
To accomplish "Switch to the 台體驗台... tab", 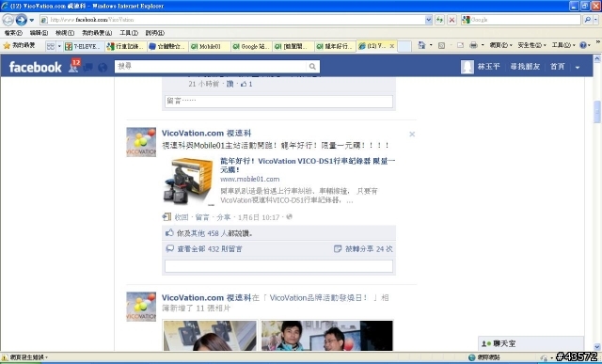I will [x=167, y=46].
